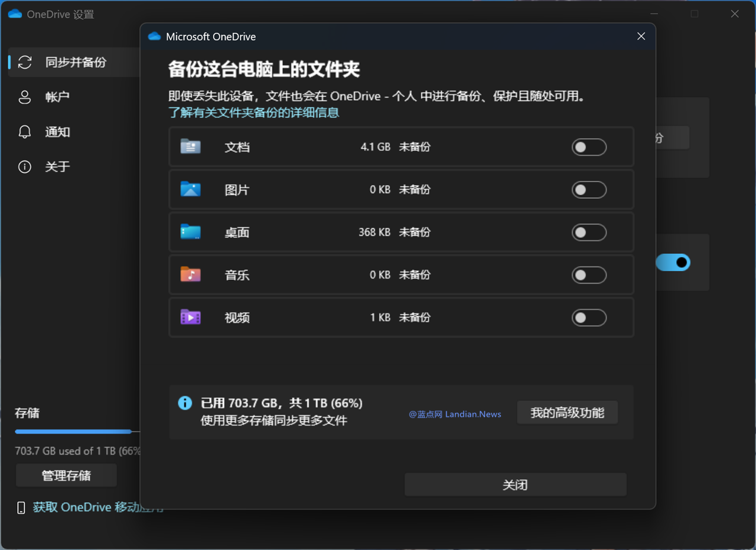The image size is (756, 550).
Task: Click the Desktop (桌面) folder icon
Action: pyautogui.click(x=190, y=231)
